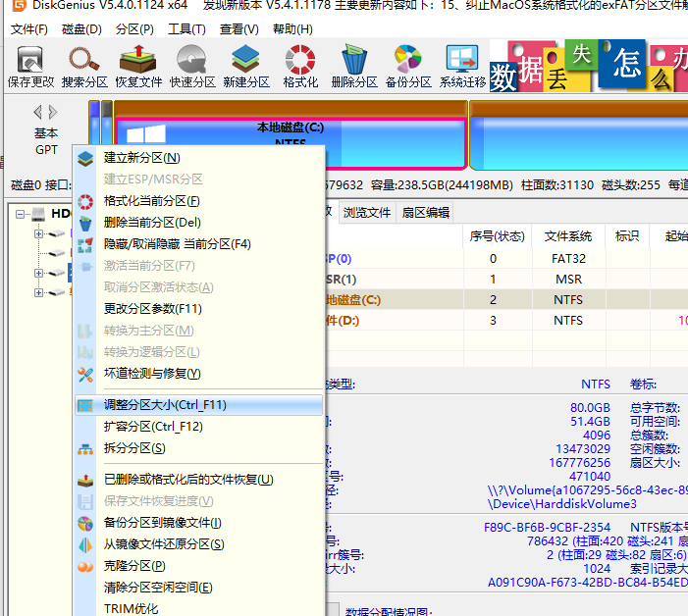Image resolution: width=688 pixels, height=616 pixels.
Task: Open the 分区(P) menu
Action: click(x=134, y=29)
